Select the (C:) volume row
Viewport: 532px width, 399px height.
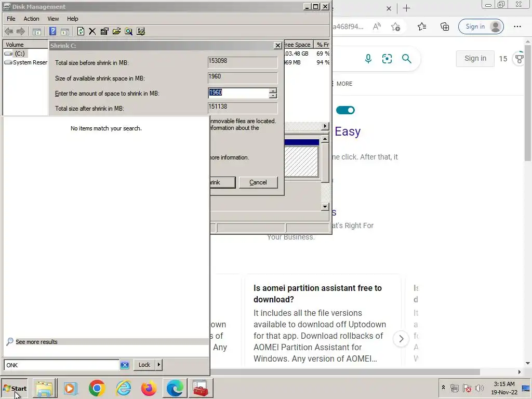pos(19,54)
